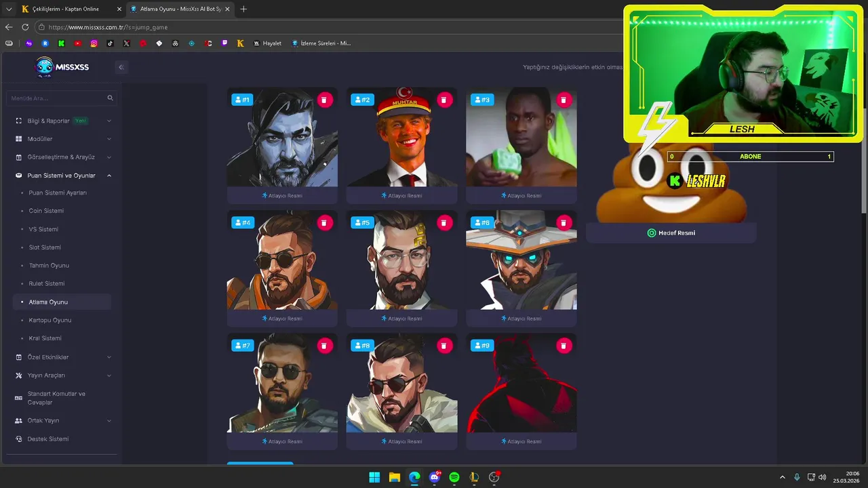Open İzleme Süreleri bookmark
The width and height of the screenshot is (868, 488).
click(322, 43)
